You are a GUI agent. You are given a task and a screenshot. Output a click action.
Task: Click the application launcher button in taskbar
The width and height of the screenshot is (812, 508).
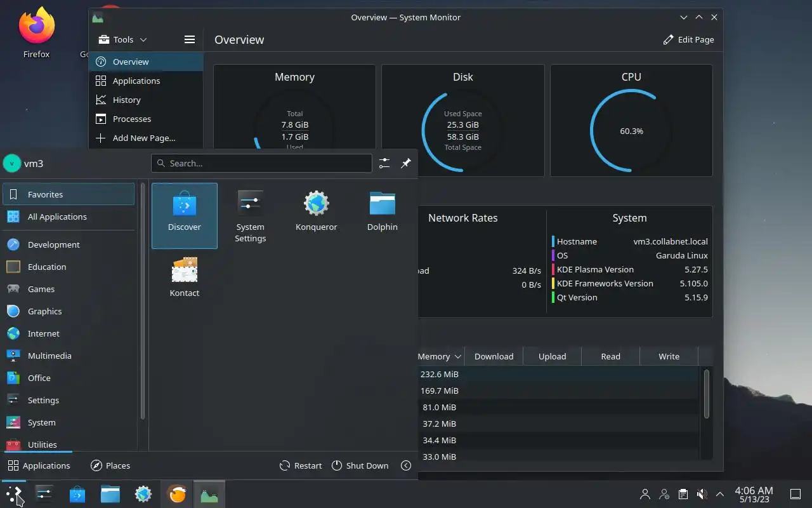point(14,494)
